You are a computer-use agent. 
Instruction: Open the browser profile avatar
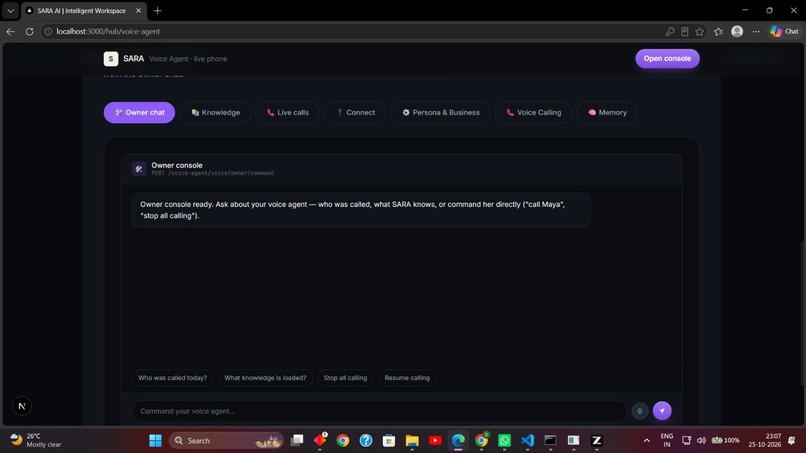point(737,31)
